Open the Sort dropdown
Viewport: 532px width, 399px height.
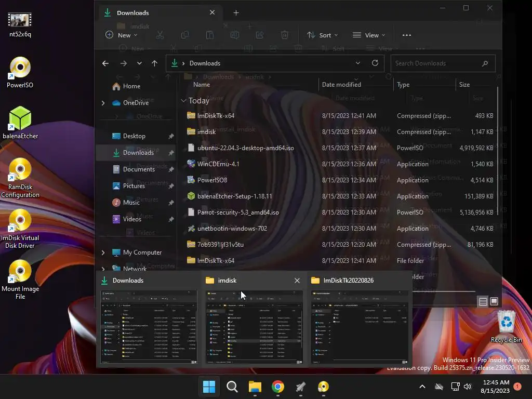coord(322,35)
